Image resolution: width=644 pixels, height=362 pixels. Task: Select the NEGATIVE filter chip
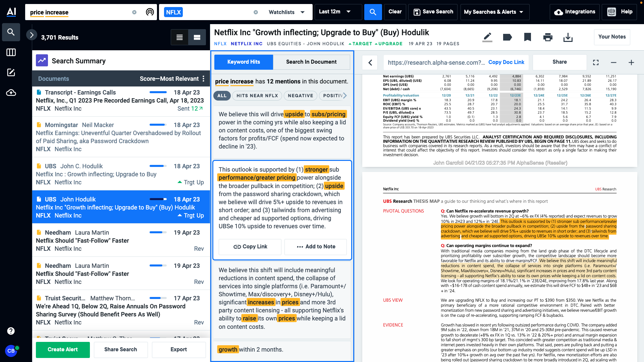301,96
